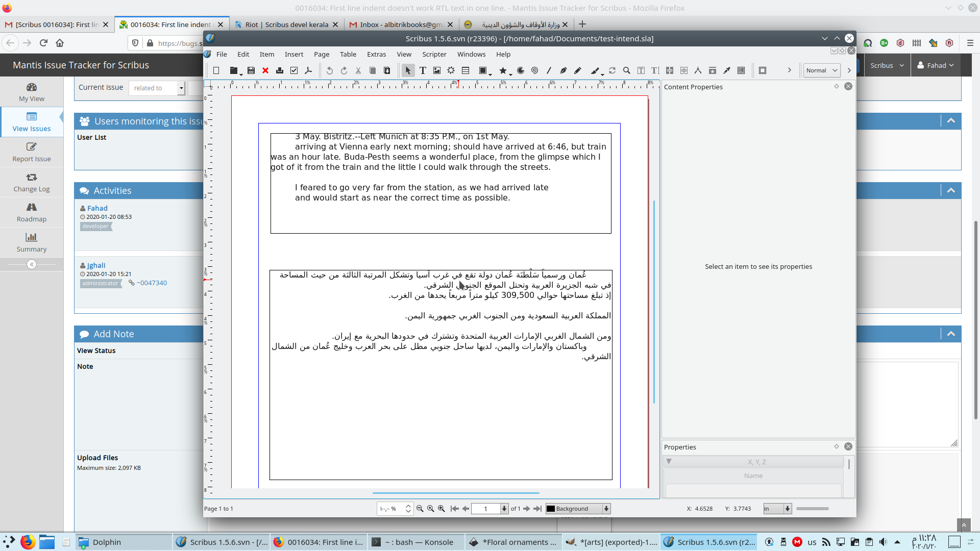
Task: Toggle the Preview Mode icon in toolbar
Action: [763, 70]
